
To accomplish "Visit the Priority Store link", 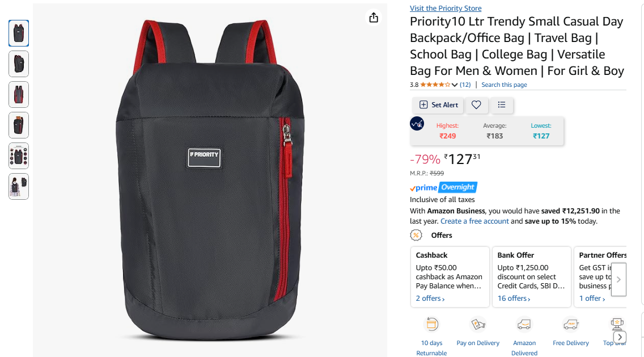I will tap(446, 8).
